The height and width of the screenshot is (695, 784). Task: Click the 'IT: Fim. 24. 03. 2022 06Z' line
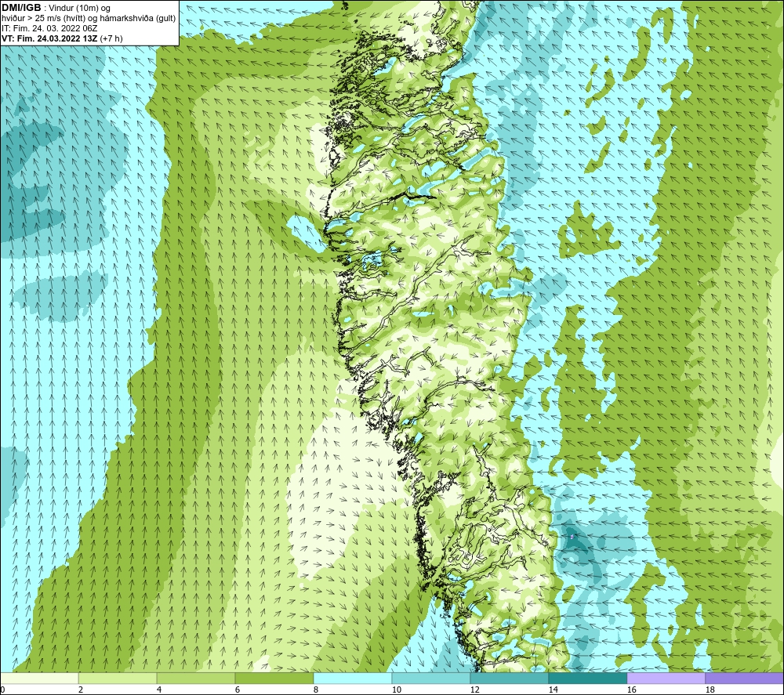[x=49, y=28]
